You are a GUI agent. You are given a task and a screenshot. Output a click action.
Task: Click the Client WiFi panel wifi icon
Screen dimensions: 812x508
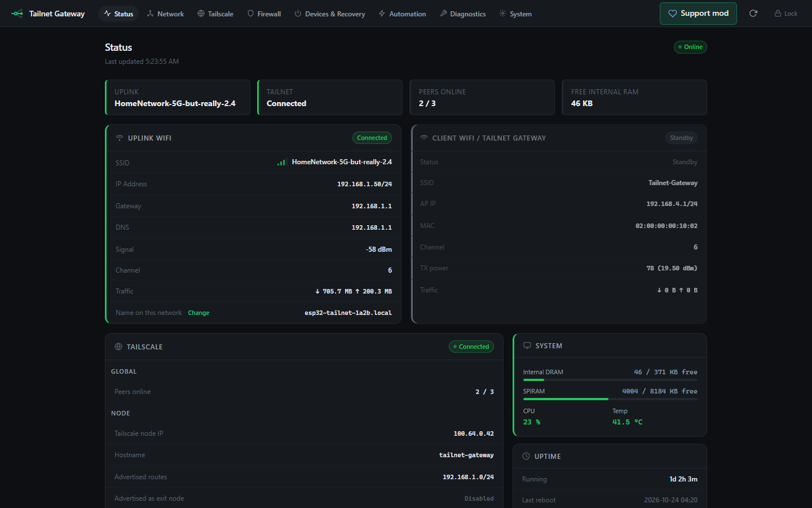click(x=424, y=138)
